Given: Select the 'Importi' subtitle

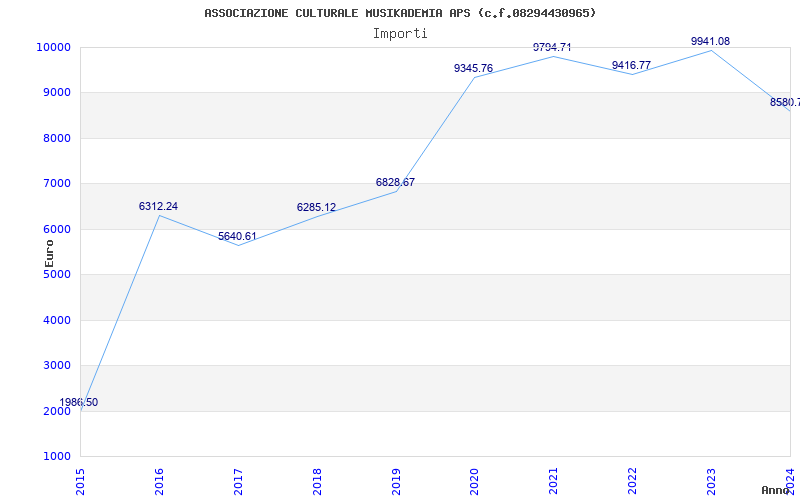Looking at the screenshot, I should pyautogui.click(x=400, y=34).
